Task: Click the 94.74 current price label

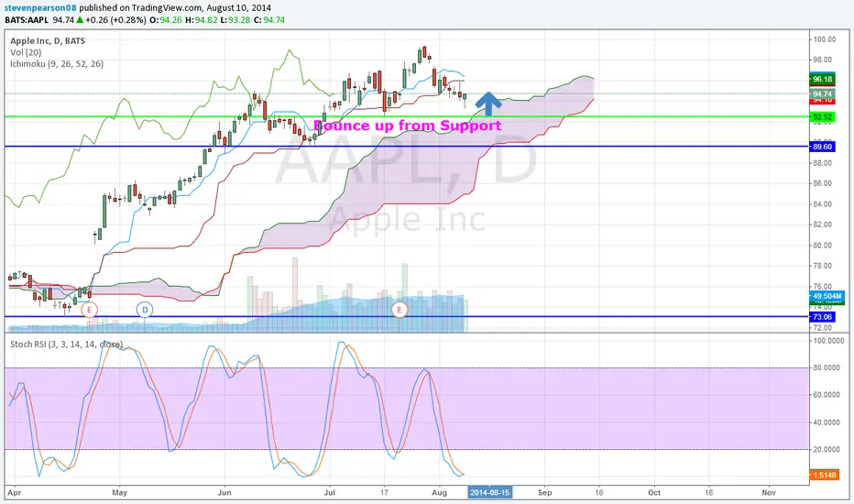Action: tap(822, 94)
